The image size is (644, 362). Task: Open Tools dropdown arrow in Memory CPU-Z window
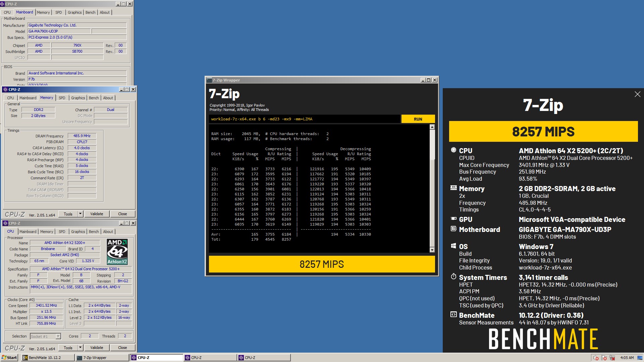80,214
